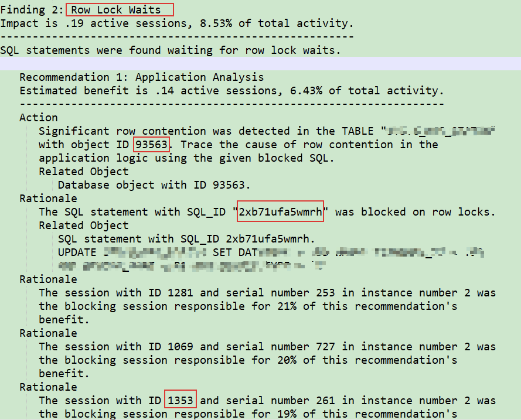
Task: Click the first 'Rationale' heading above the SQL_ID line
Action: [x=48, y=198]
